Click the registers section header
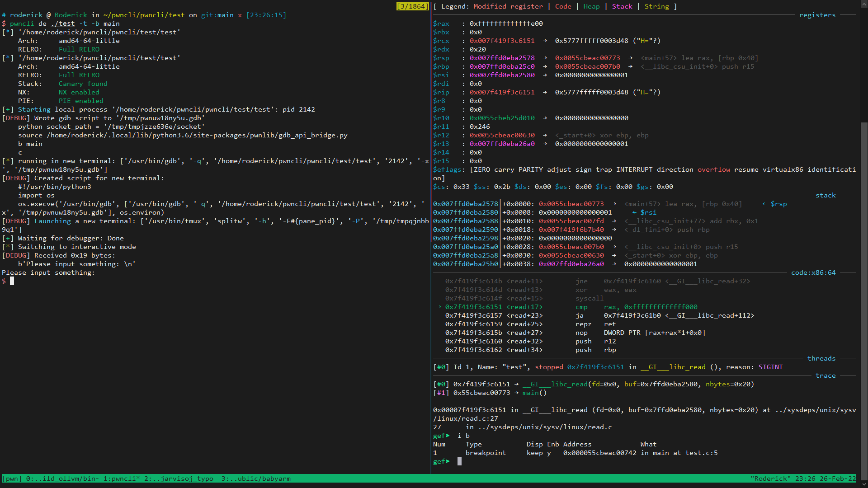This screenshot has width=868, height=488. pyautogui.click(x=817, y=15)
